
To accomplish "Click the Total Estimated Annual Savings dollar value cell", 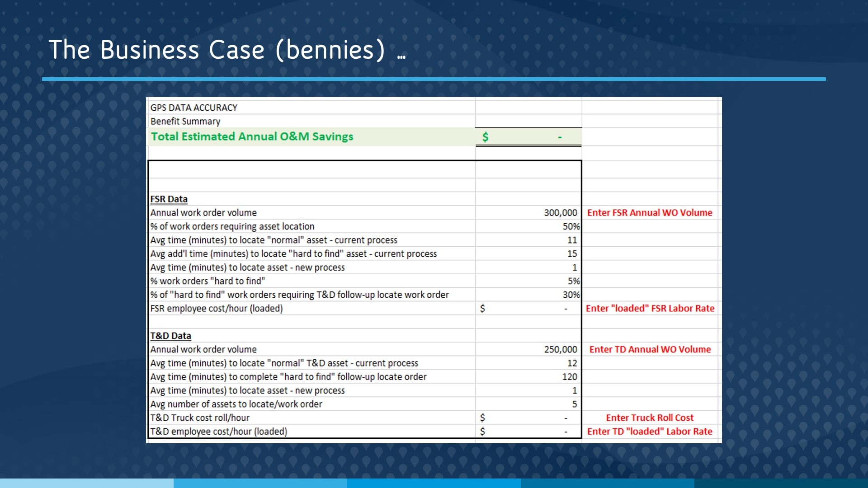I will point(528,136).
